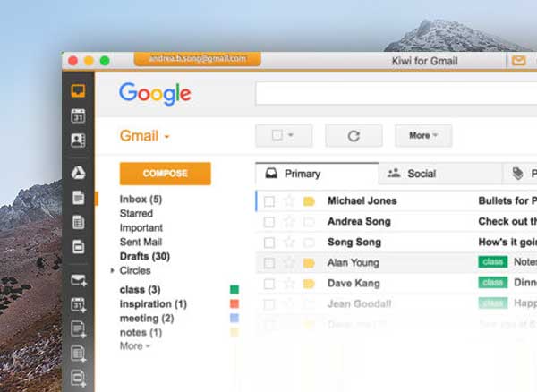The width and height of the screenshot is (537, 392).
Task: Check the Song Song email checkbox
Action: 269,243
